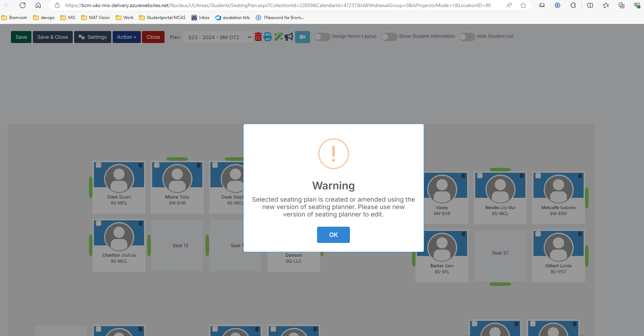The height and width of the screenshot is (336, 644).
Task: Toggle Design Room Layout switch
Action: click(x=322, y=37)
